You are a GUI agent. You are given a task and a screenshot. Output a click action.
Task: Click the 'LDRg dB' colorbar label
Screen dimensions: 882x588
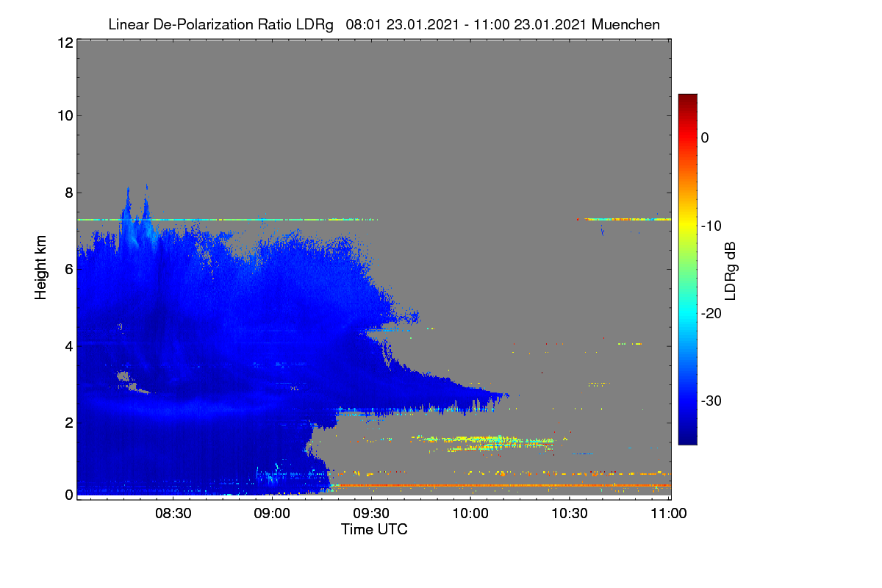click(730, 271)
